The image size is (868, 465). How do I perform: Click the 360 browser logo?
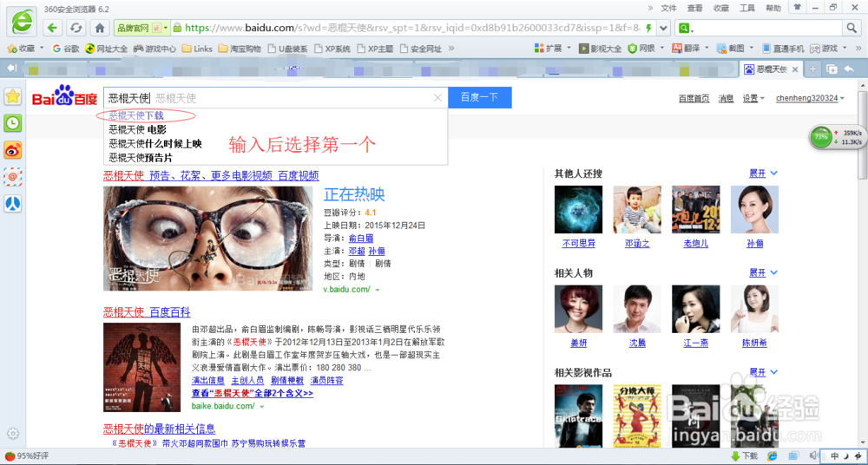pyautogui.click(x=21, y=23)
